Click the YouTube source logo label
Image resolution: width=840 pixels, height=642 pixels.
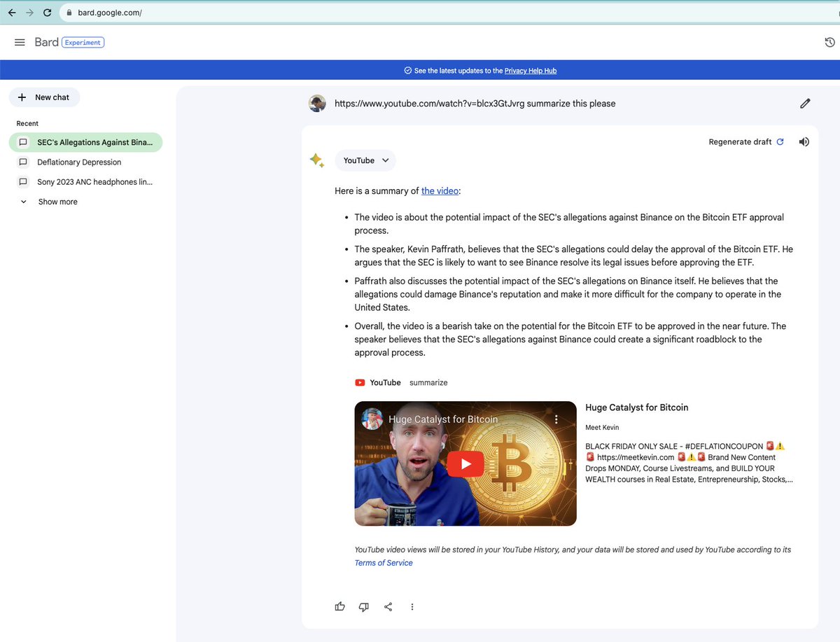coord(378,382)
